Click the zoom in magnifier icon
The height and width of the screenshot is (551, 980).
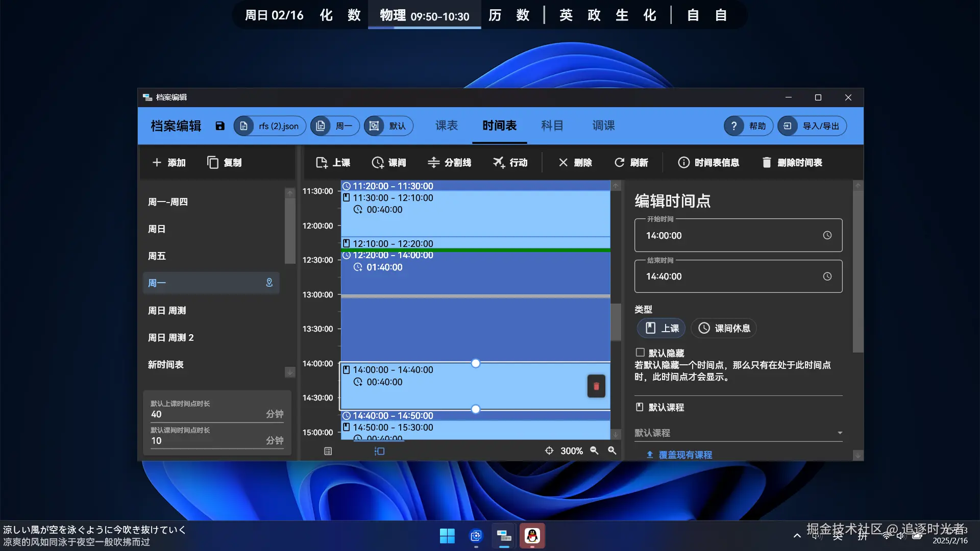coord(612,450)
